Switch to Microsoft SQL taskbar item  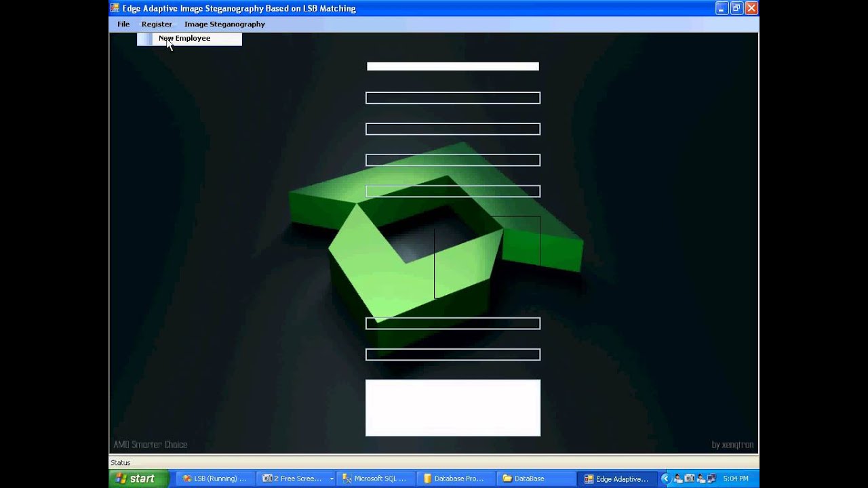pos(375,479)
